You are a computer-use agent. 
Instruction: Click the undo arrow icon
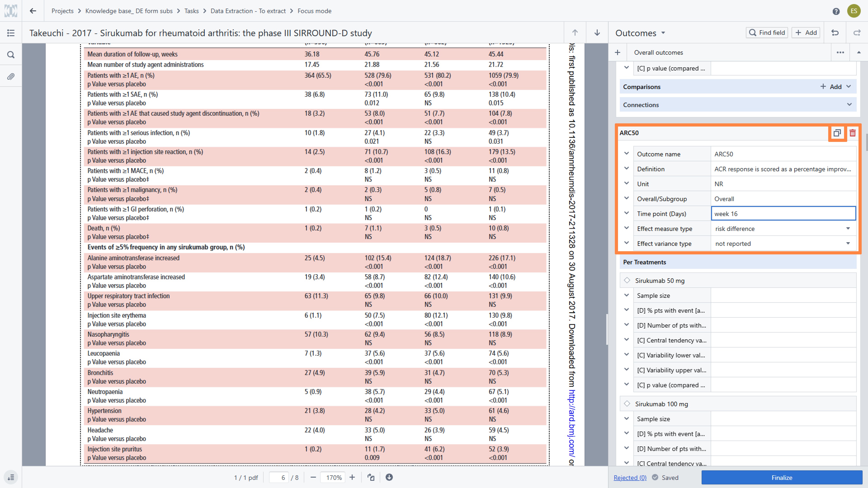point(835,33)
